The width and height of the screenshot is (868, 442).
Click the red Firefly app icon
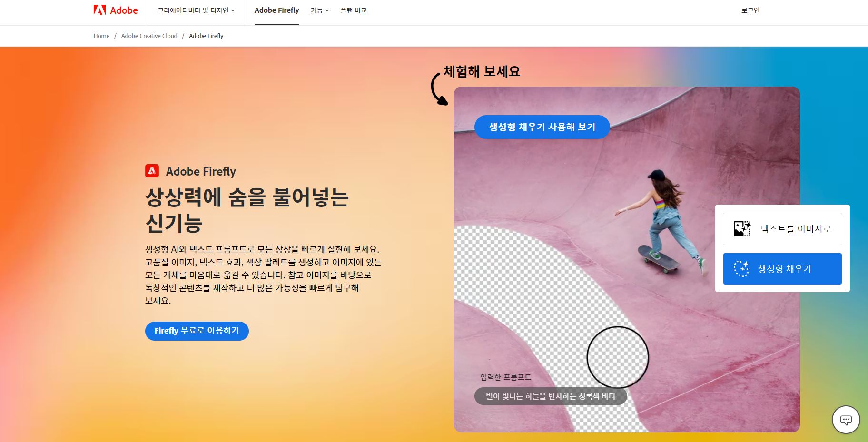tap(152, 171)
